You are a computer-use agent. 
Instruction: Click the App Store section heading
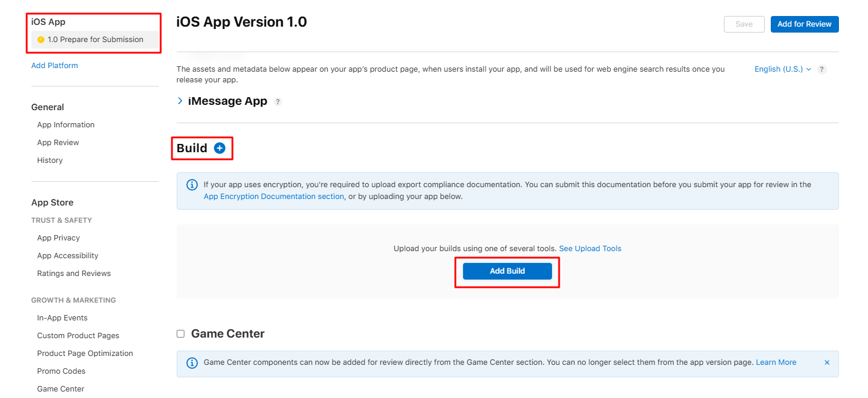pyautogui.click(x=52, y=203)
